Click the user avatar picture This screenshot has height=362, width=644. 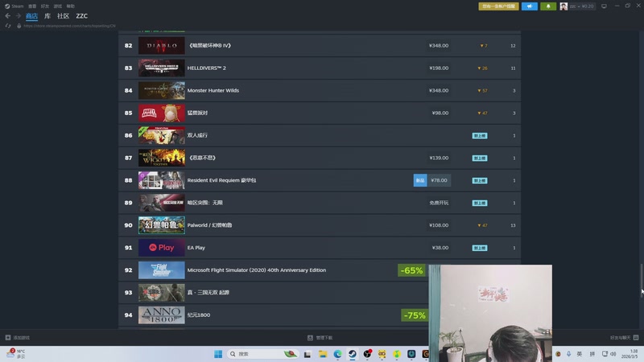[563, 6]
